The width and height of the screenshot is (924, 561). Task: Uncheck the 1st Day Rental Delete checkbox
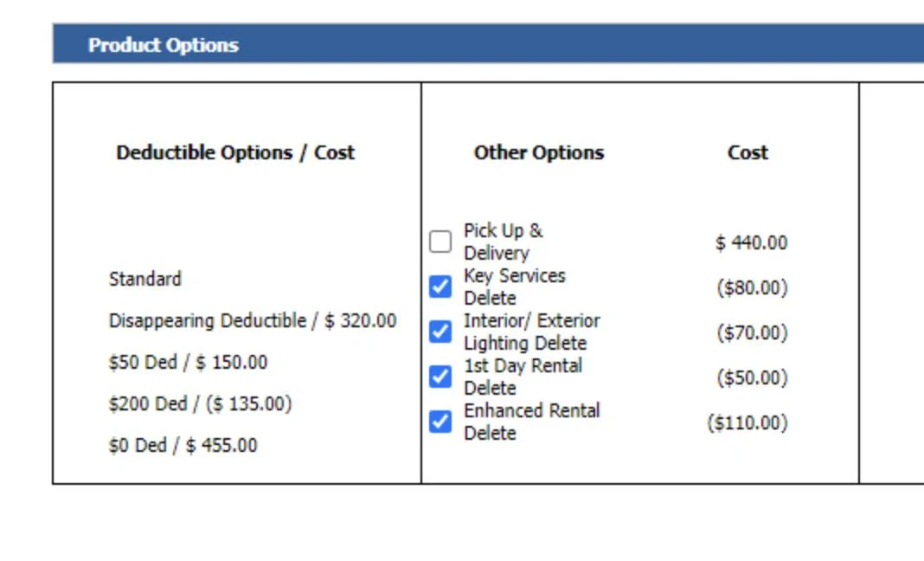click(x=440, y=377)
